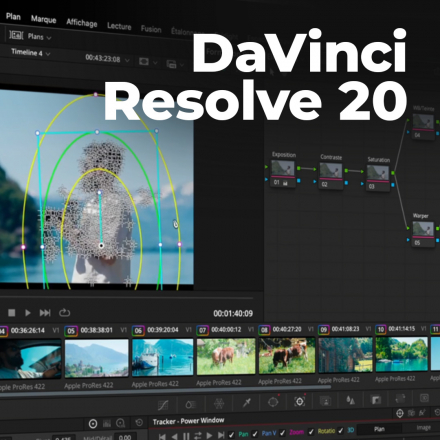This screenshot has height=440, width=440.
Task: Select the Saturation node 03
Action: (x=378, y=178)
